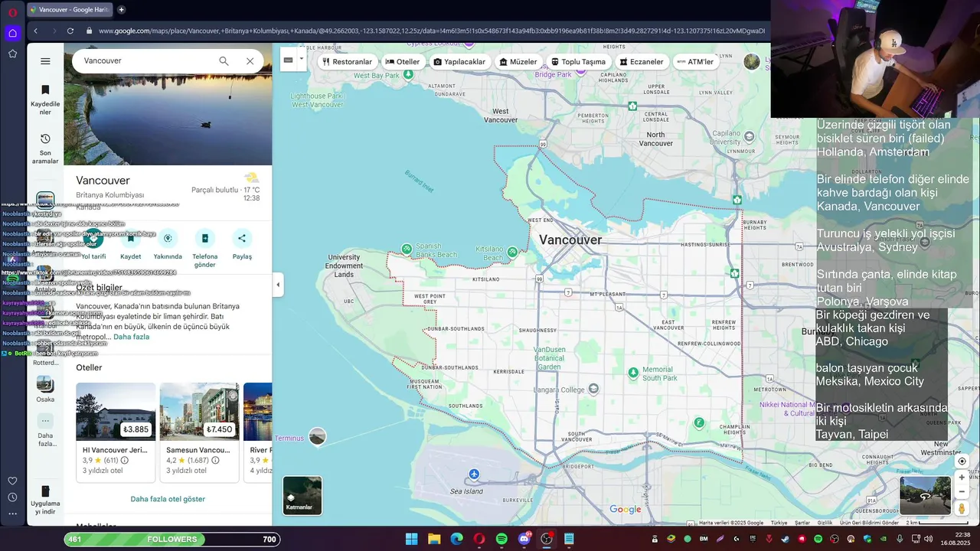Click the my location button
The image size is (980, 551).
click(962, 461)
